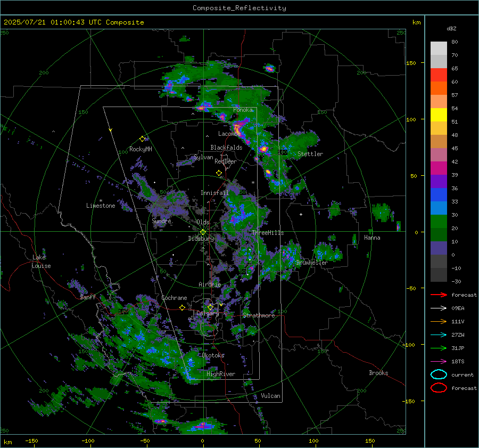Viewport: 479px width, 448px height.
Task: Click the Drumheller town label
Action: 312,263
